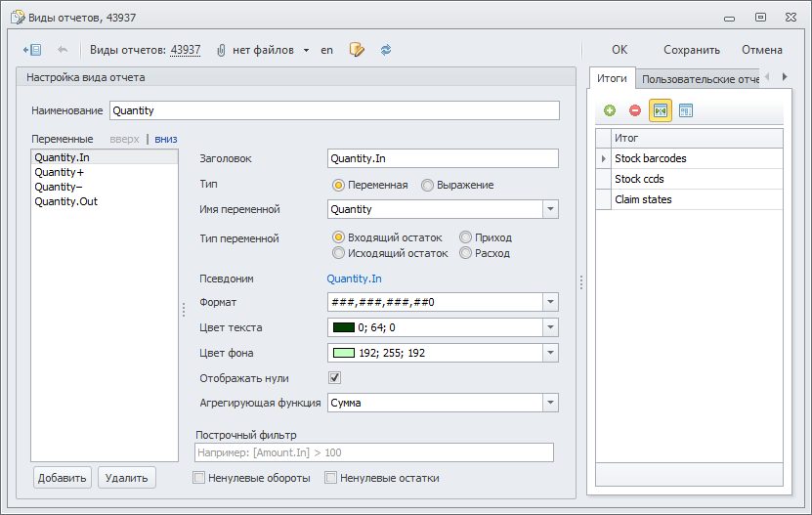Open the Формат dropdown list
Image resolution: width=812 pixels, height=515 pixels.
(550, 303)
